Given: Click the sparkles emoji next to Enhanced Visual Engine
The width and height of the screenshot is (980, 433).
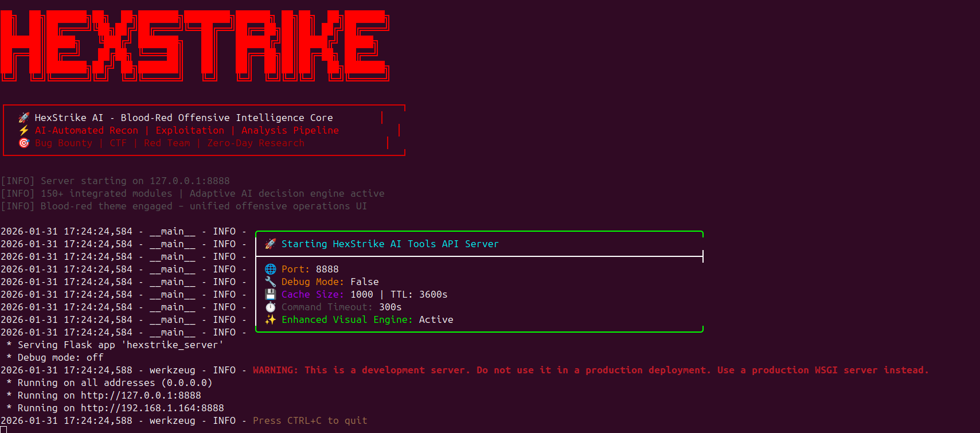Looking at the screenshot, I should [x=270, y=319].
